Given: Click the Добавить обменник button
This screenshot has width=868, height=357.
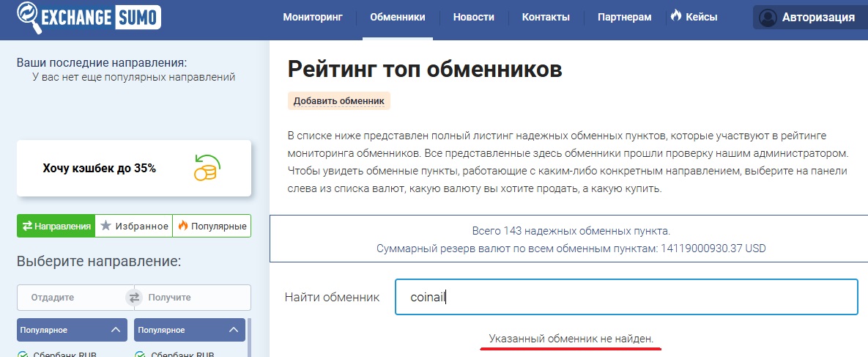Looking at the screenshot, I should click(x=339, y=101).
